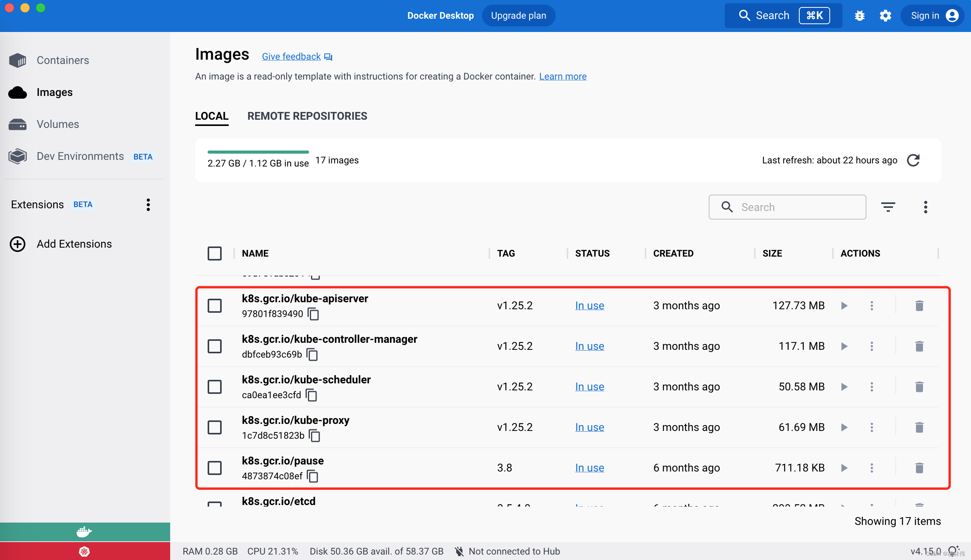
Task: Select the kube-controller-manager image checkbox
Action: [x=215, y=346]
